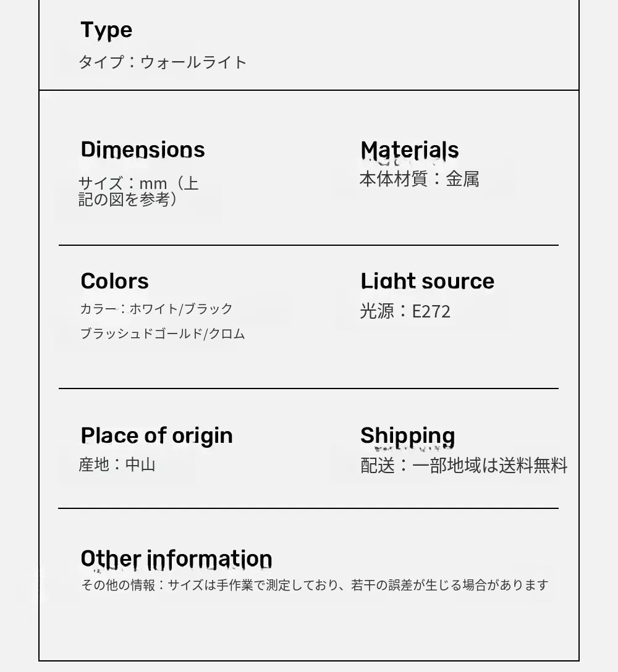The height and width of the screenshot is (672, 618).
Task: Select the 配送：一部地域は送料無料 text
Action: (x=463, y=465)
